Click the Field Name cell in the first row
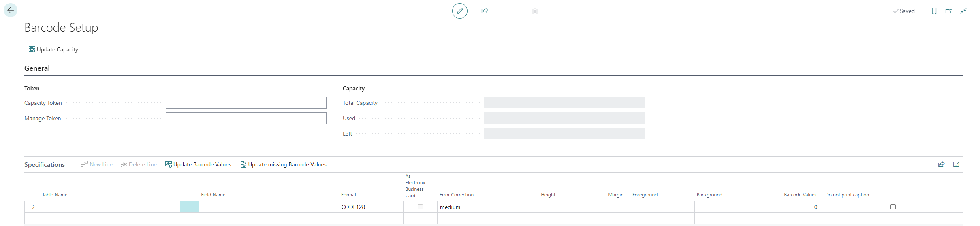This screenshot has height=226, width=980. pyautogui.click(x=269, y=207)
